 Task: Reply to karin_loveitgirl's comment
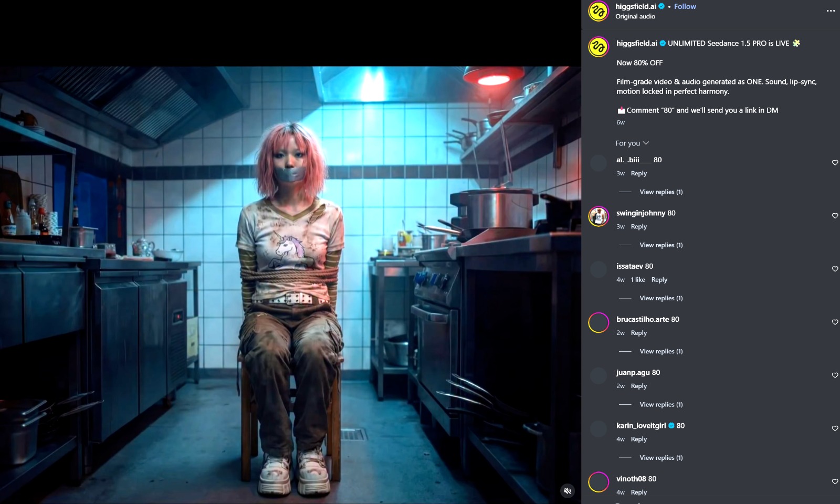click(x=639, y=439)
